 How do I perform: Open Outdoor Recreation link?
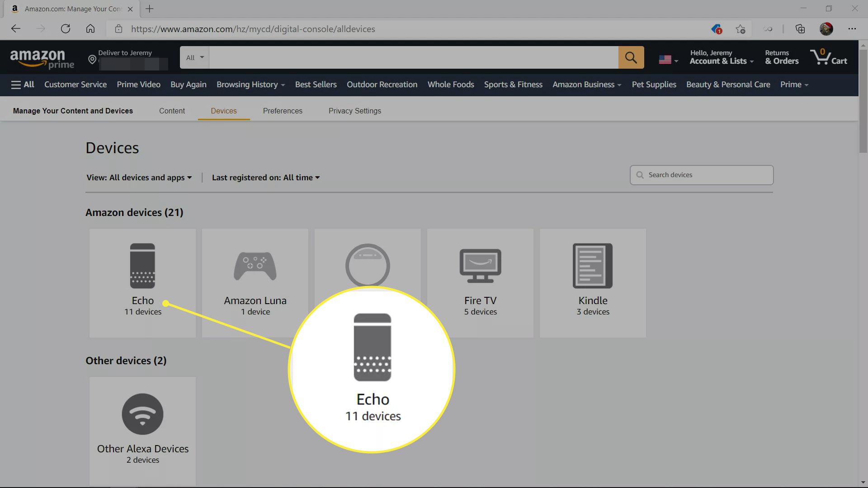coord(382,84)
